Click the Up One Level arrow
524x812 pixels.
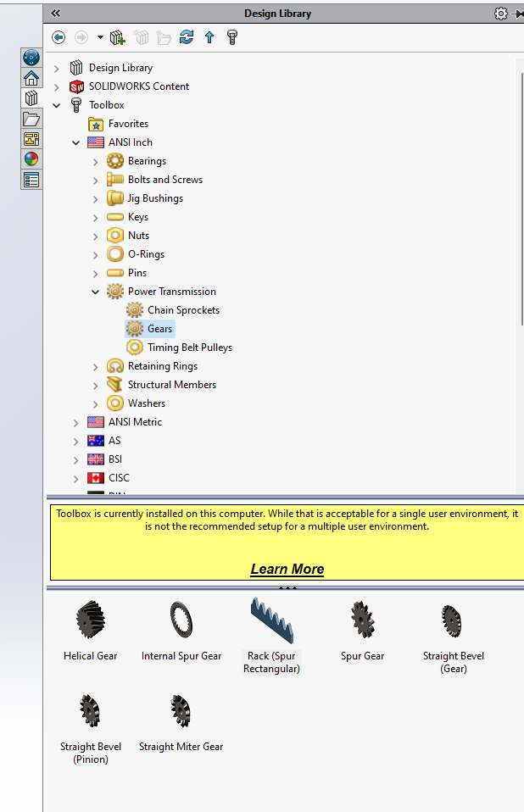click(209, 37)
